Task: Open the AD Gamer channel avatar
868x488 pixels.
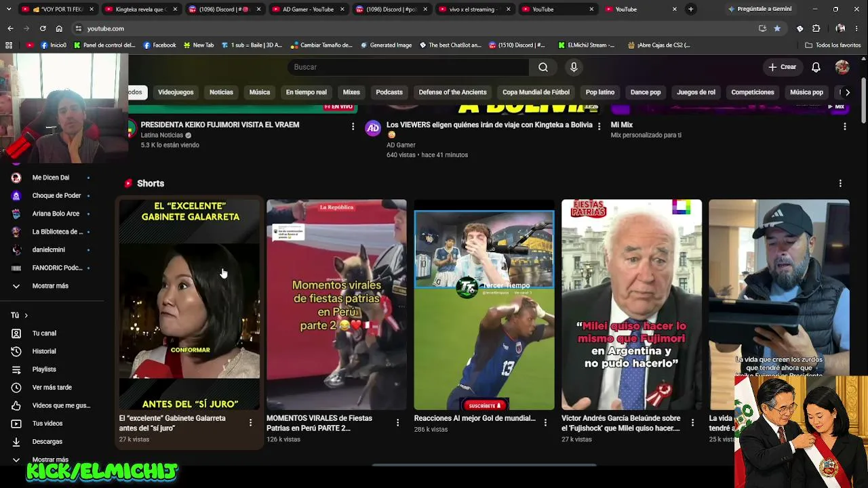Action: (x=373, y=129)
